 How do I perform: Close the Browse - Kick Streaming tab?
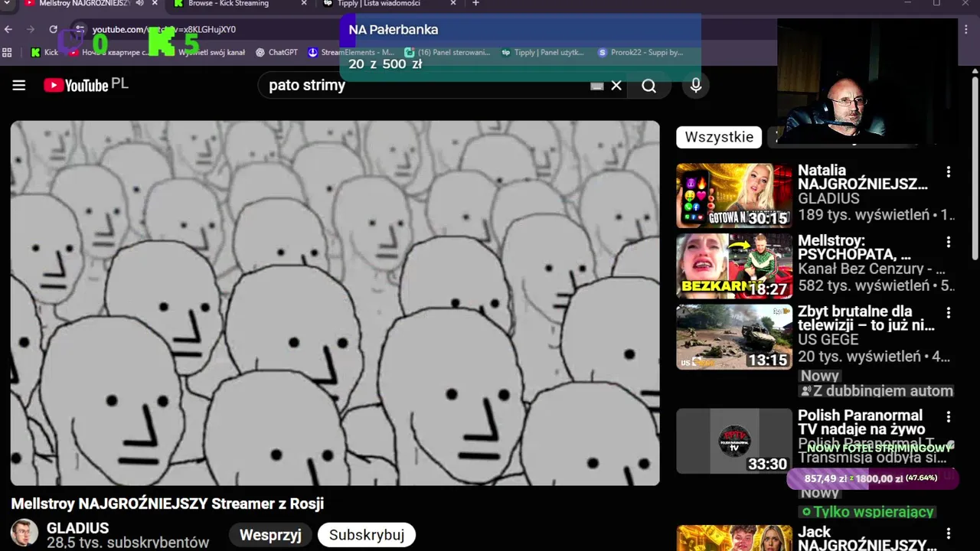305,4
